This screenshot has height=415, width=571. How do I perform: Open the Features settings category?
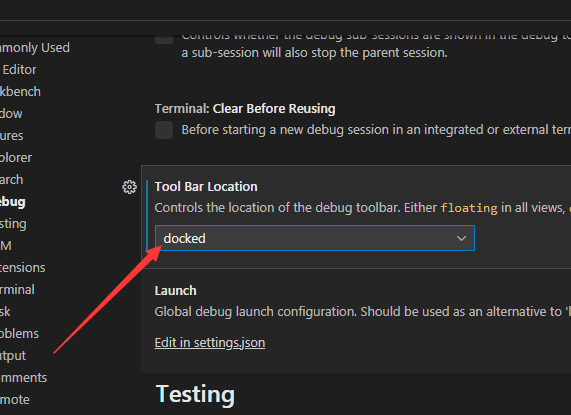(x=12, y=136)
